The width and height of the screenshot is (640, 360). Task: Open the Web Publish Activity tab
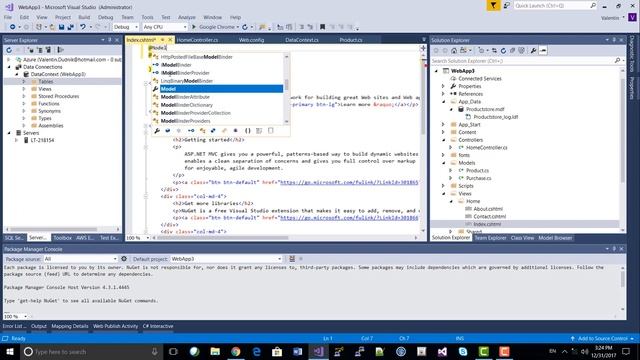116,326
